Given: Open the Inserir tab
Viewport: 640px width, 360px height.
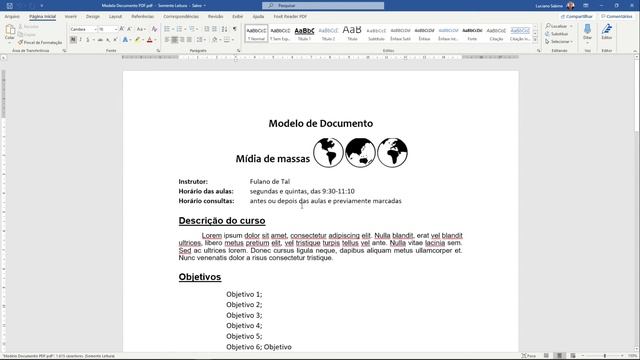Looking at the screenshot, I should tap(71, 16).
